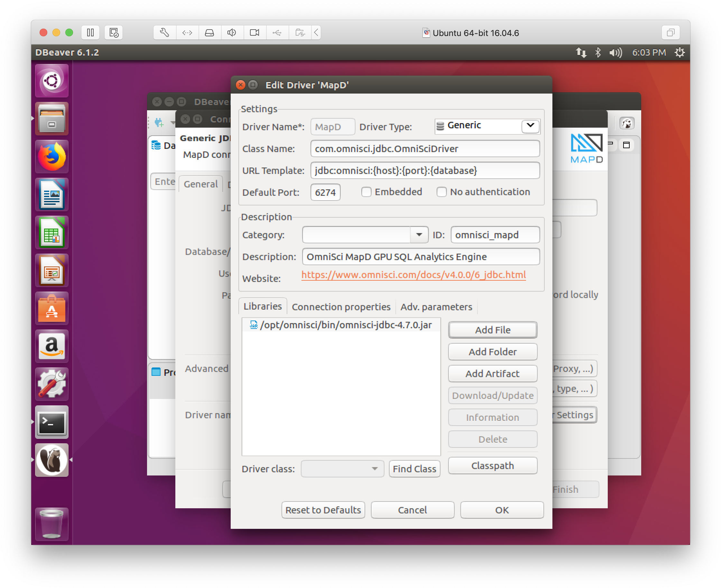Click VM USB devices icon
Image resolution: width=721 pixels, height=588 pixels.
point(277,32)
